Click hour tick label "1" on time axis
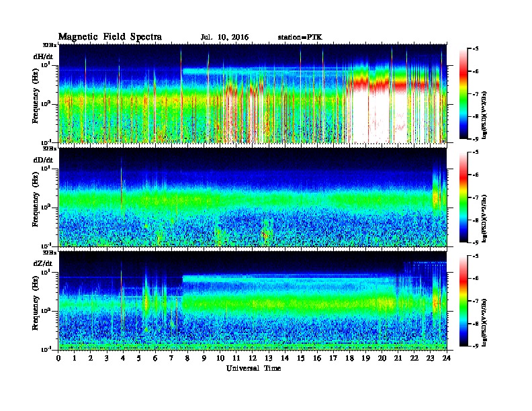The image size is (532, 411). tap(75, 358)
